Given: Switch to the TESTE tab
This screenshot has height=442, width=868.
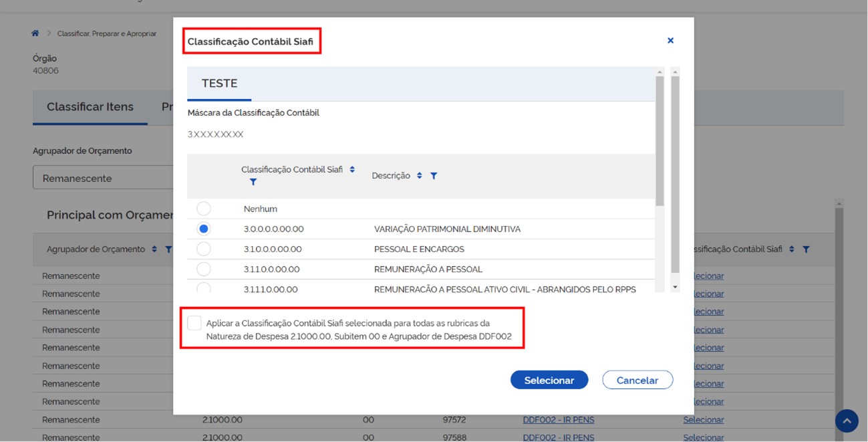Looking at the screenshot, I should [219, 84].
